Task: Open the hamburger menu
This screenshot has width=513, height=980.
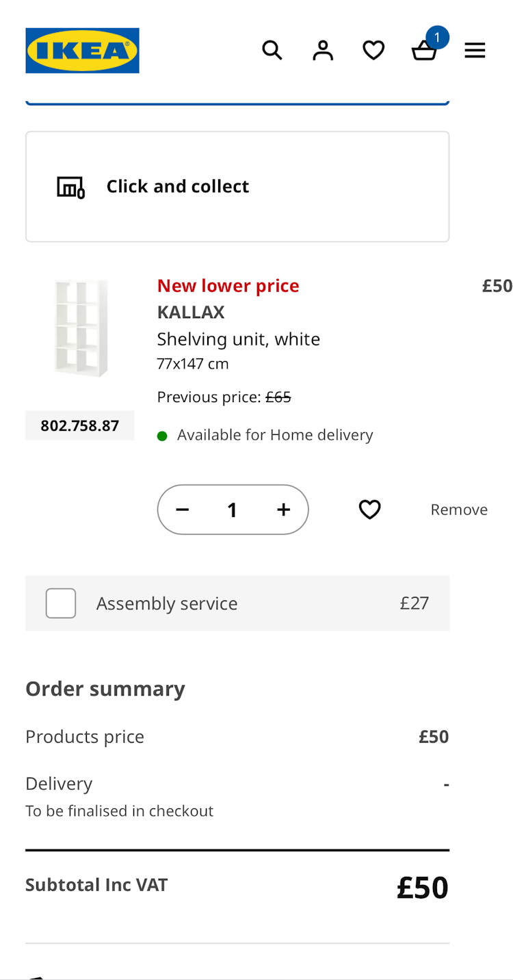Action: coord(475,50)
